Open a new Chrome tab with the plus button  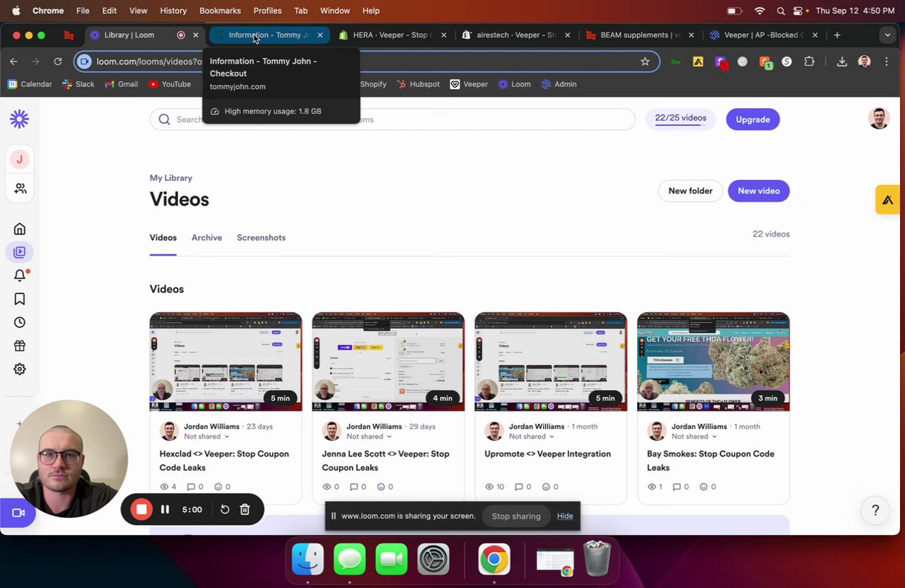(x=837, y=35)
